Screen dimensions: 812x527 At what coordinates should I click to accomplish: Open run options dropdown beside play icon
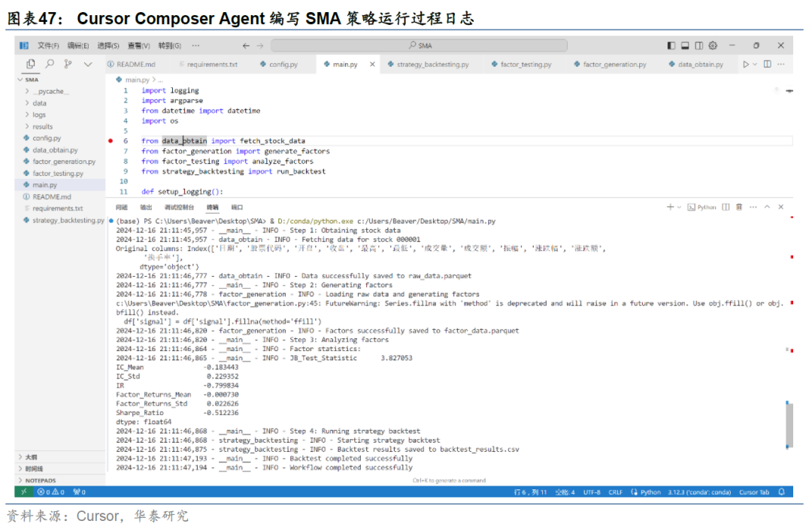click(x=755, y=64)
